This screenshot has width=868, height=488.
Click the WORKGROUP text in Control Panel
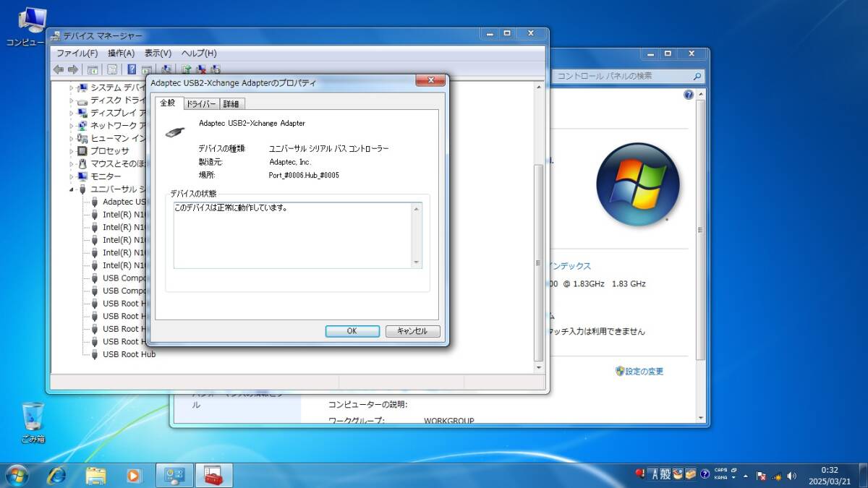(448, 420)
